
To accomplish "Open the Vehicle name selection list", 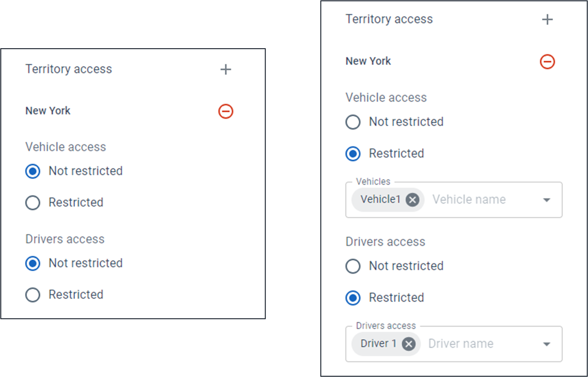I will click(546, 200).
